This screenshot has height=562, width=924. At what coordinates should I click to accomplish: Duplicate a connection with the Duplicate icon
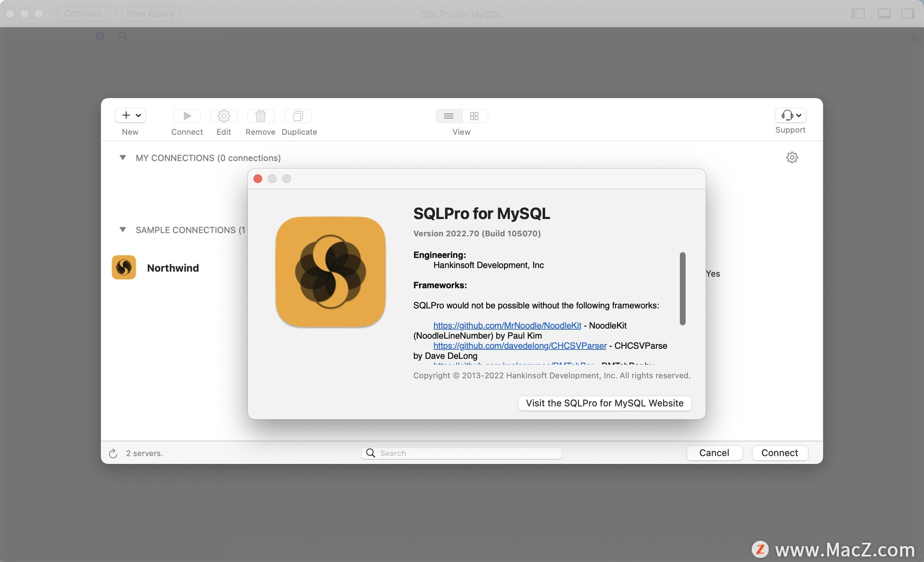pyautogui.click(x=298, y=116)
